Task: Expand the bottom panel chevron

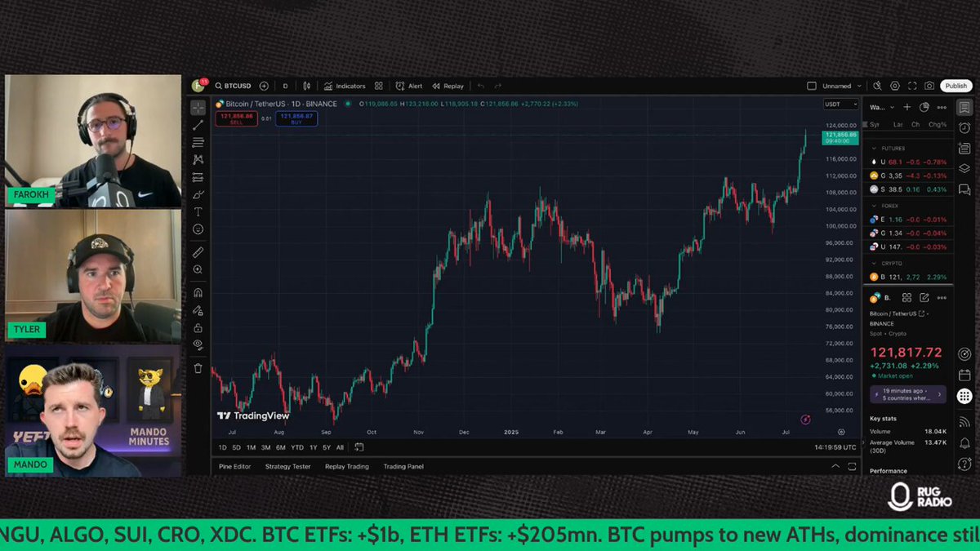Action: click(835, 466)
